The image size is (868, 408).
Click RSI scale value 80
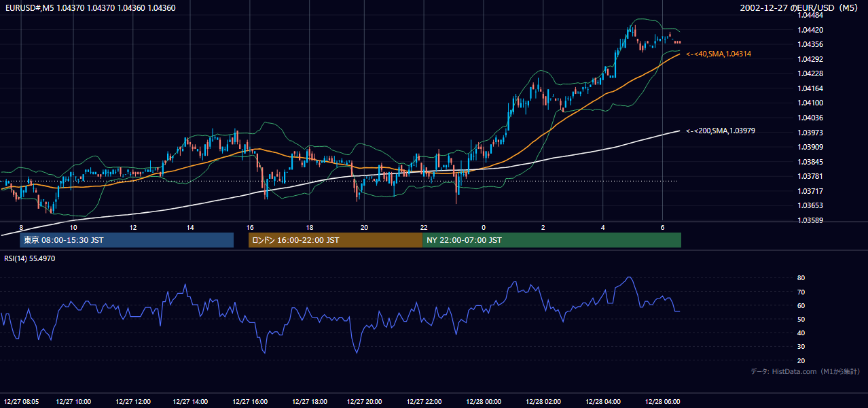pyautogui.click(x=801, y=278)
